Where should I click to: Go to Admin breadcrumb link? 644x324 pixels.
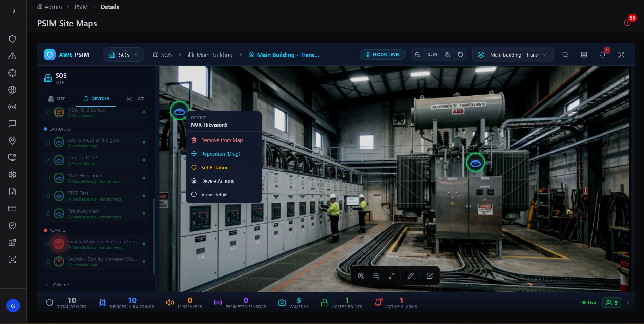[x=49, y=7]
